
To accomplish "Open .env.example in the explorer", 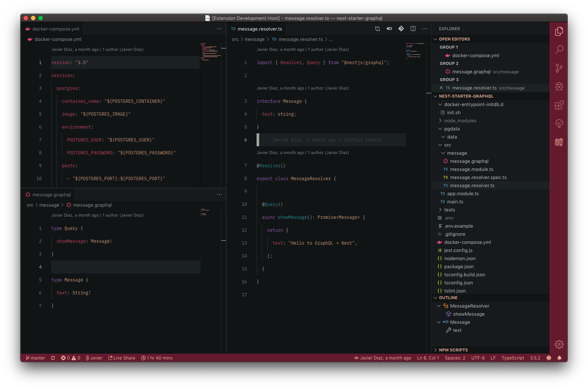I will pyautogui.click(x=491, y=226).
